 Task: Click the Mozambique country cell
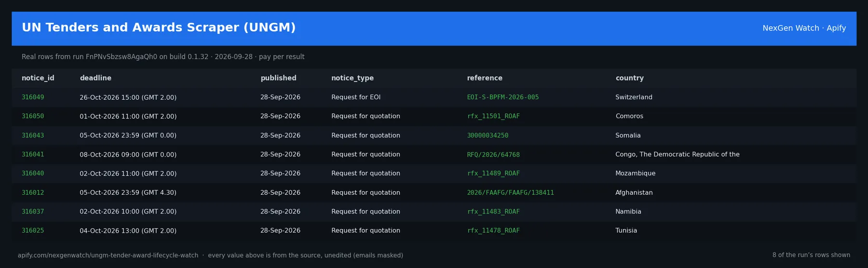pos(635,174)
